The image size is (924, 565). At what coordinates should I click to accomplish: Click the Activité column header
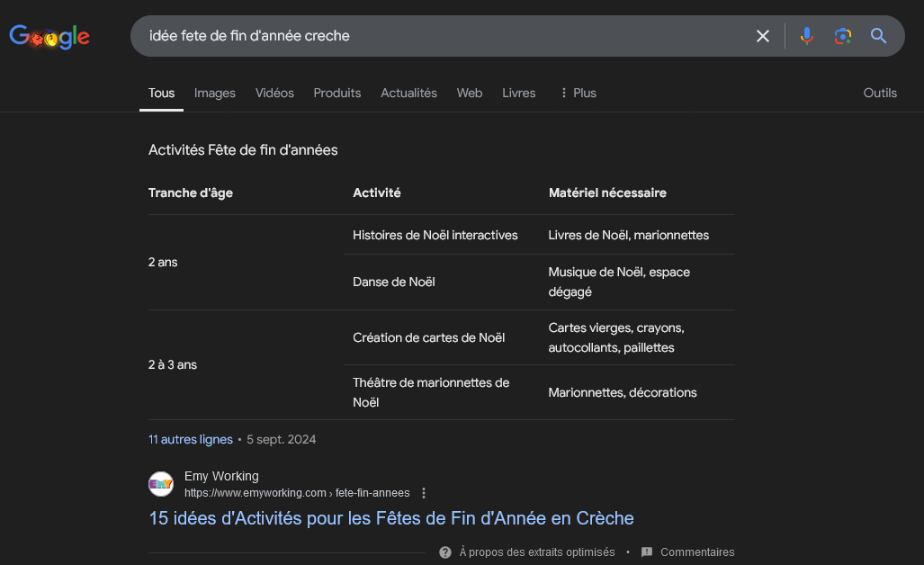[377, 193]
